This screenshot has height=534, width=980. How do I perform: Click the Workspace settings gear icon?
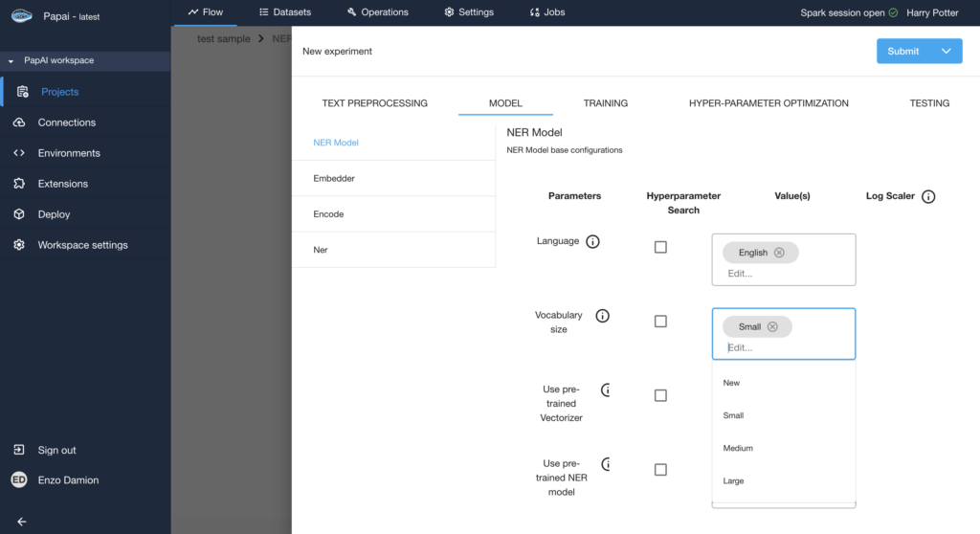[19, 244]
